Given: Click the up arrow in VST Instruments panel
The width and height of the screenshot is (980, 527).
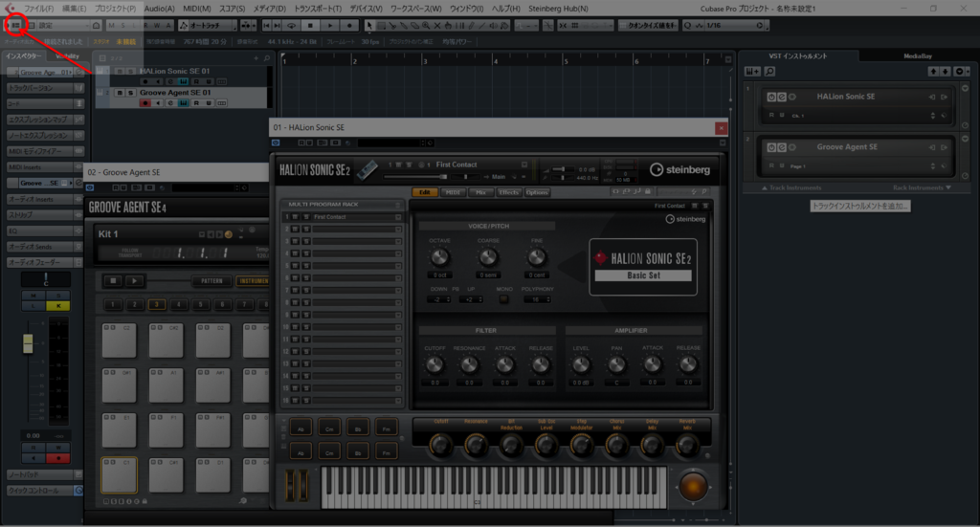Looking at the screenshot, I should (x=933, y=72).
